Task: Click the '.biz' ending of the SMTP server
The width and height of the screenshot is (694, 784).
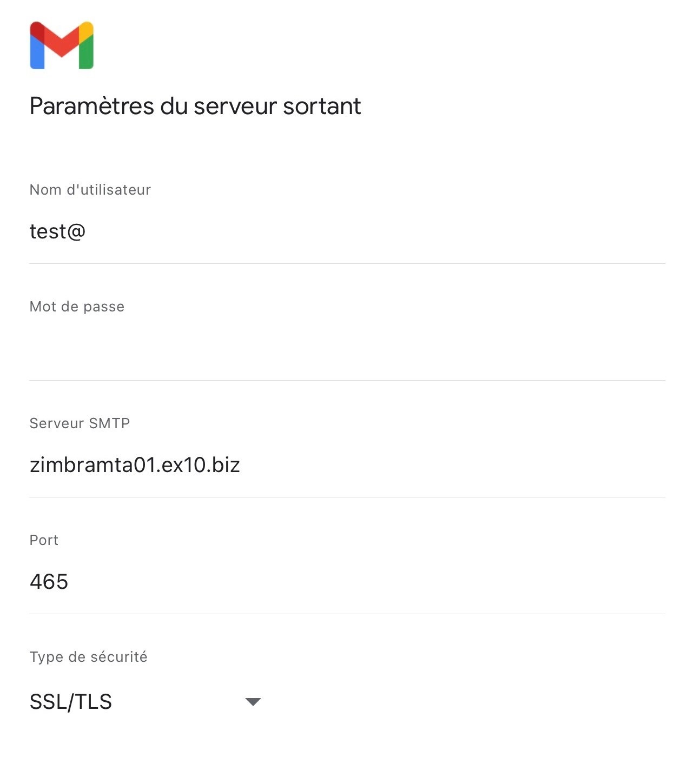Action: coord(223,465)
